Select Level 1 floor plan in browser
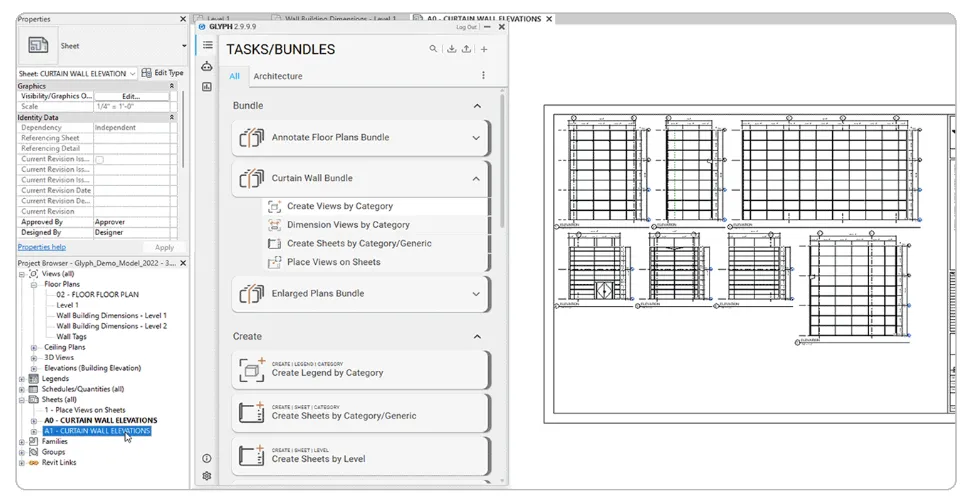 click(x=68, y=305)
